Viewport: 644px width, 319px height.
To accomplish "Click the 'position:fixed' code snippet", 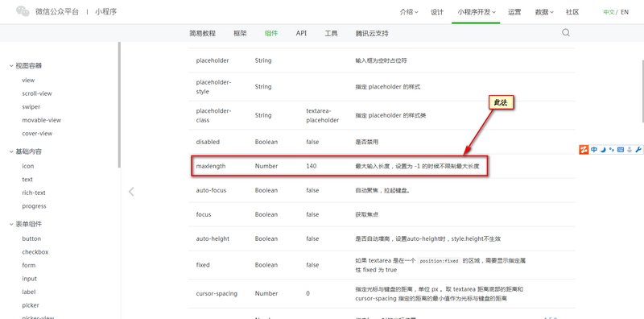I will click(440, 261).
